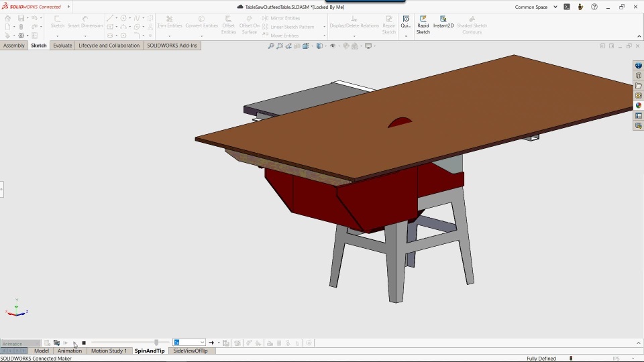Click Convert Entities tool
Viewport: 644px width, 362px height.
coord(202,21)
